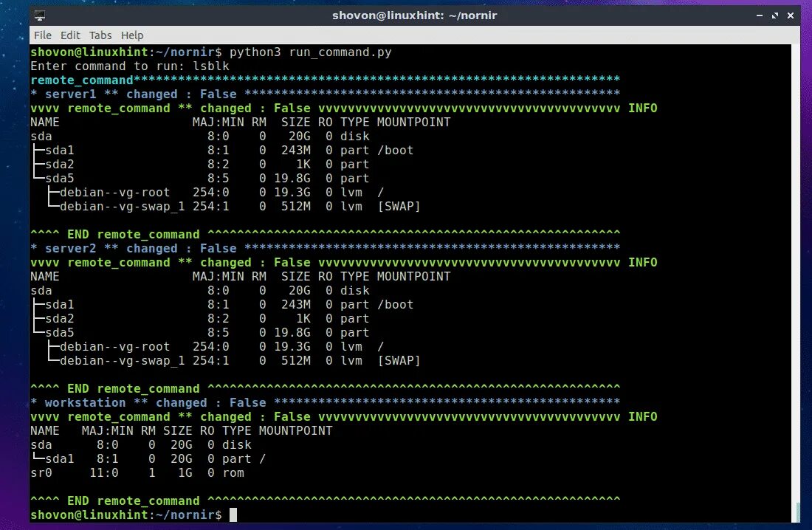The height and width of the screenshot is (530, 812).
Task: Click the terminal icon in title bar
Action: tap(39, 16)
